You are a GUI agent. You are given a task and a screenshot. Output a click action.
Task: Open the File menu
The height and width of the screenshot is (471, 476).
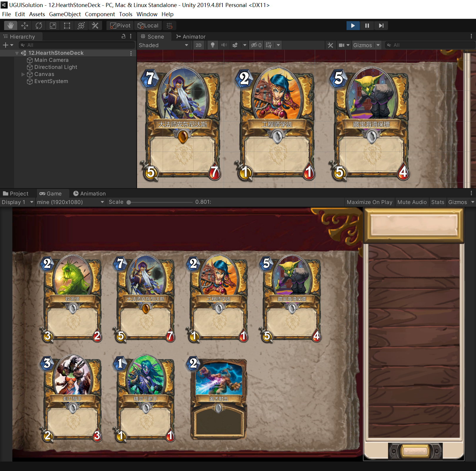[x=6, y=14]
